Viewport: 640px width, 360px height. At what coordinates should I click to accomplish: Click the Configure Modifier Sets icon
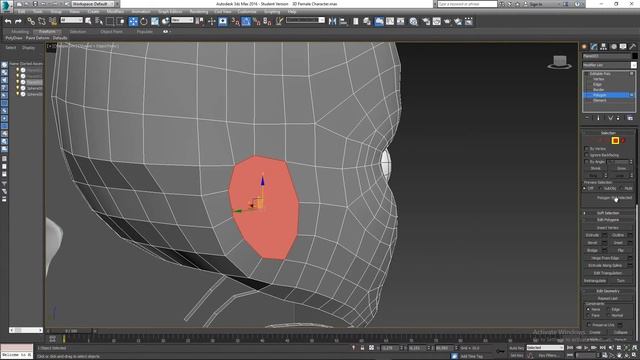point(630,118)
